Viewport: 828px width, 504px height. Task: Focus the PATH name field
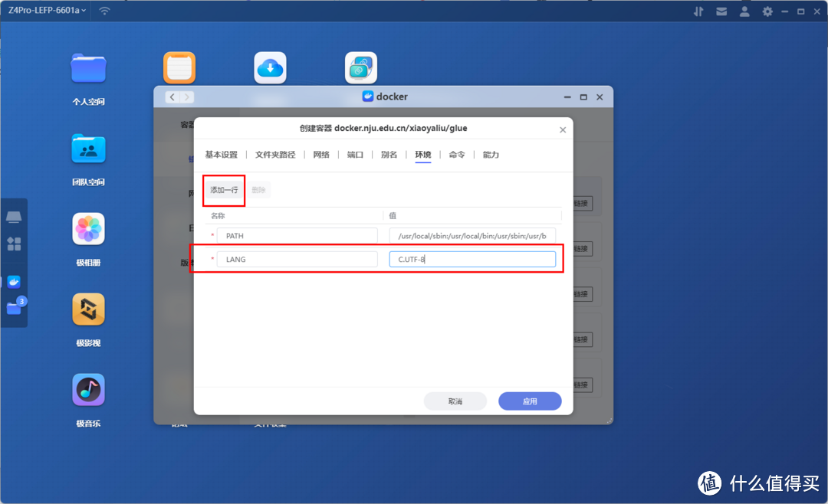pyautogui.click(x=297, y=236)
